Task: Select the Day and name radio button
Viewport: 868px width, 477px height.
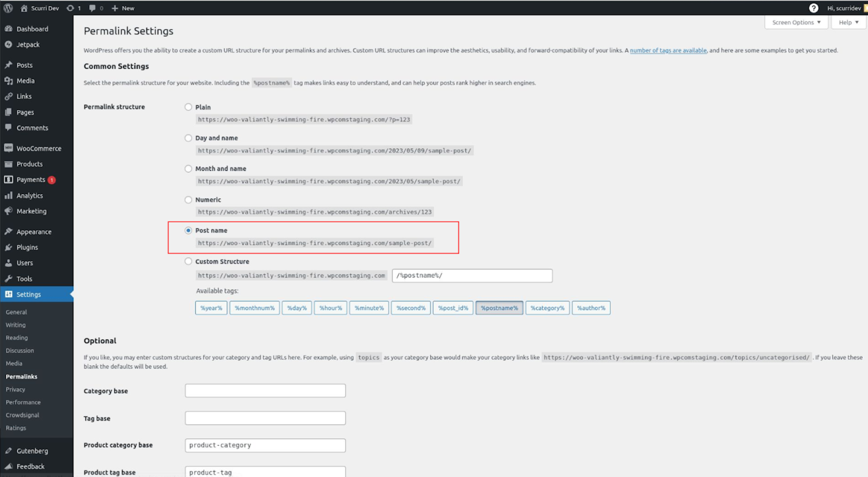Action: [x=188, y=138]
